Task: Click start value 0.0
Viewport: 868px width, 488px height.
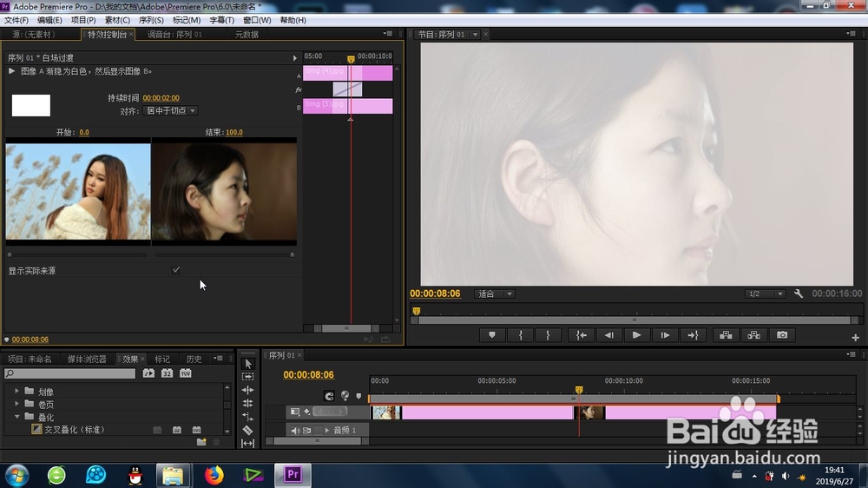Action: coord(84,132)
